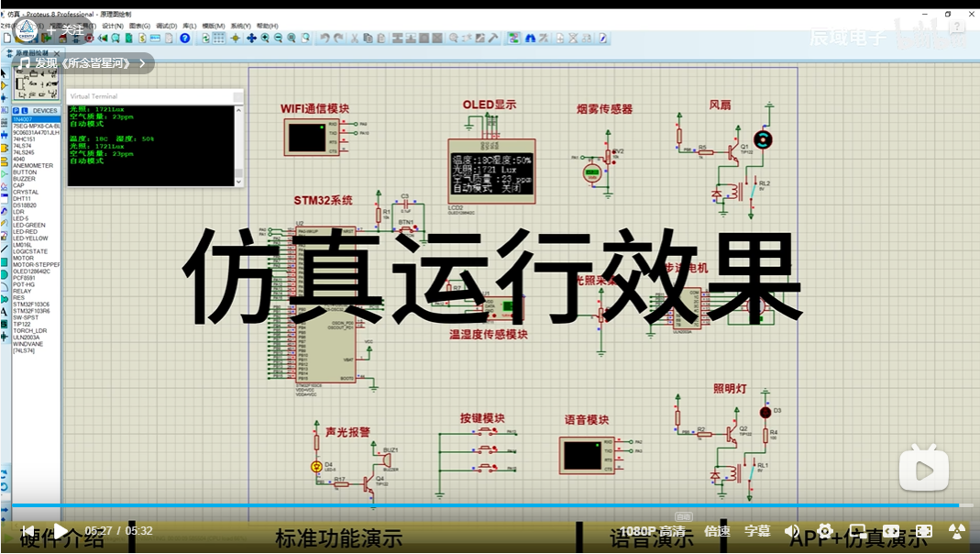Click the Electrical Rules Check icon
980x554 pixels.
tap(602, 39)
